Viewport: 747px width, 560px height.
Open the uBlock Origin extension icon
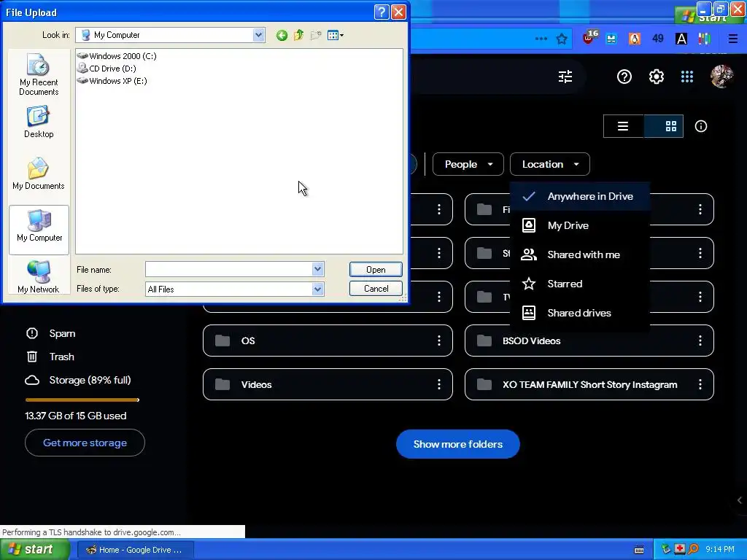[x=589, y=38]
